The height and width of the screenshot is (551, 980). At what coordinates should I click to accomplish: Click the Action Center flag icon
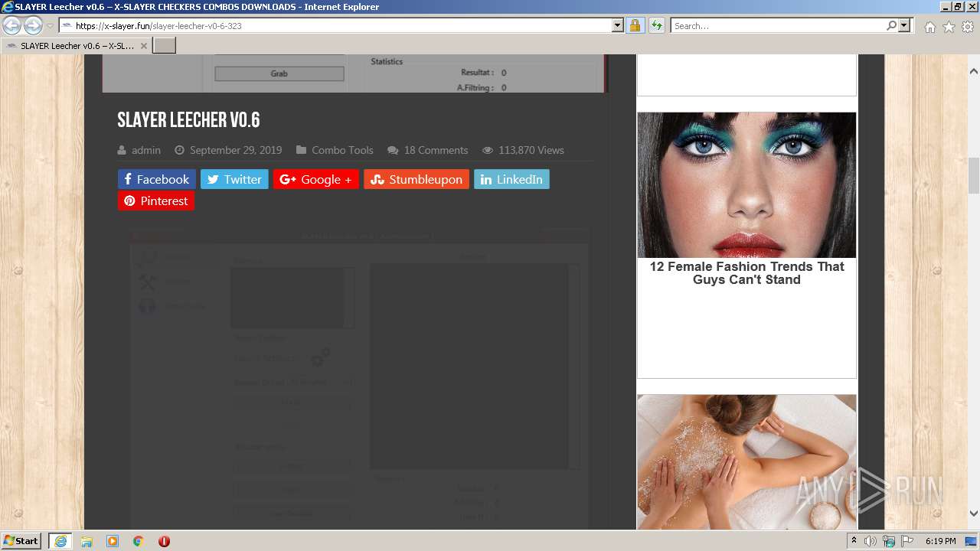[907, 541]
